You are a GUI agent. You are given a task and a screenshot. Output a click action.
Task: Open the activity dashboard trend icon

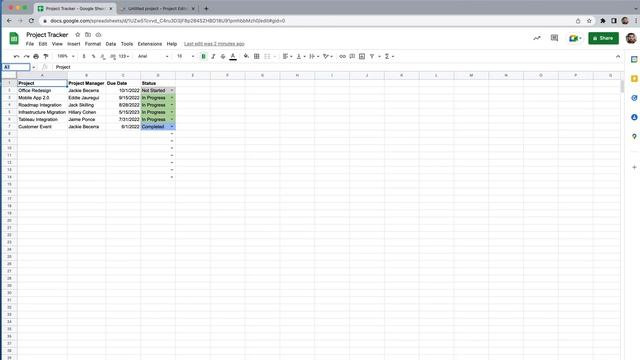click(x=537, y=38)
